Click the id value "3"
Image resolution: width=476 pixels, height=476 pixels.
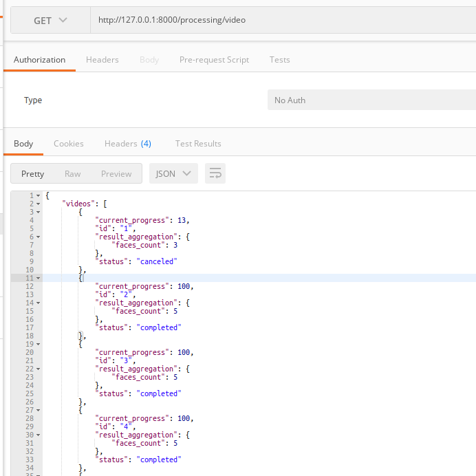126,360
